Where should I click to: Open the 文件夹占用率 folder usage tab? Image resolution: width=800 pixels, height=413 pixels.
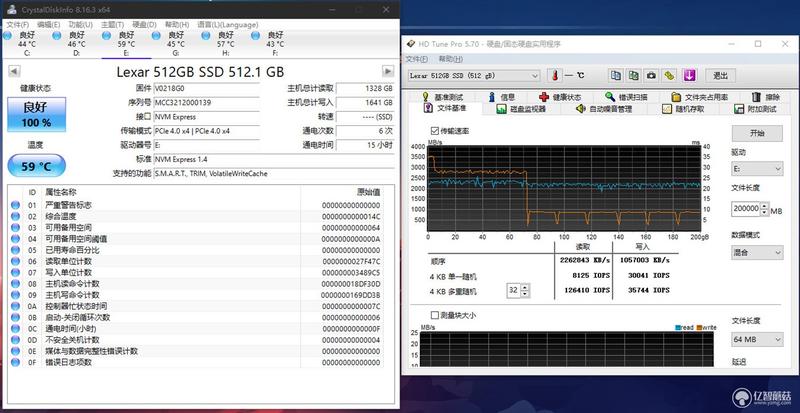coord(699,97)
